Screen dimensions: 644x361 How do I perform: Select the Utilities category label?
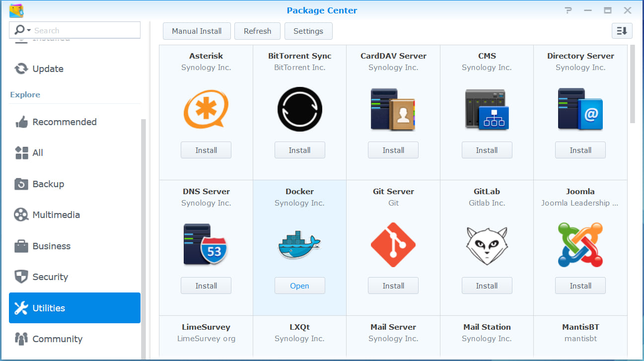click(x=49, y=308)
